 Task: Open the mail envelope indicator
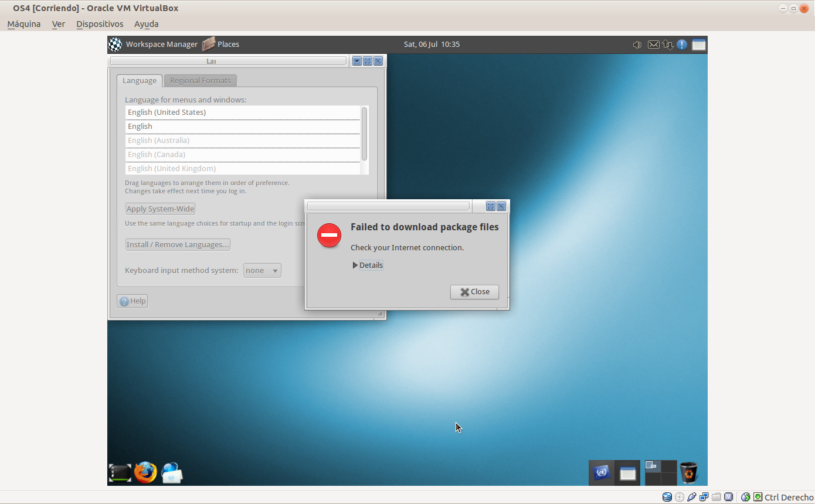tap(653, 45)
